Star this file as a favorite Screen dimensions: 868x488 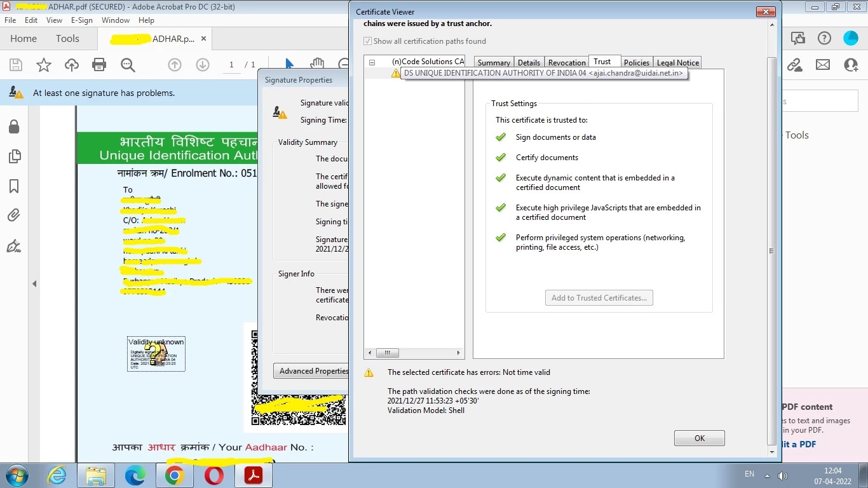coord(43,65)
